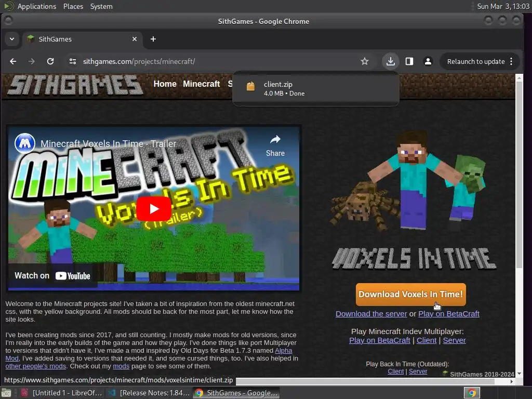
Task: Click Indev Multiplayer Play on BetaCraft link
Action: pyautogui.click(x=380, y=340)
